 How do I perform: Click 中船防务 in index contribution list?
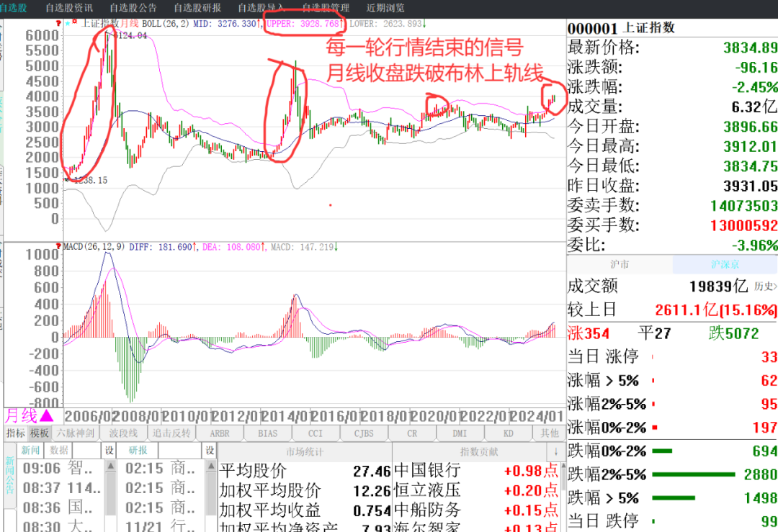[x=427, y=510]
